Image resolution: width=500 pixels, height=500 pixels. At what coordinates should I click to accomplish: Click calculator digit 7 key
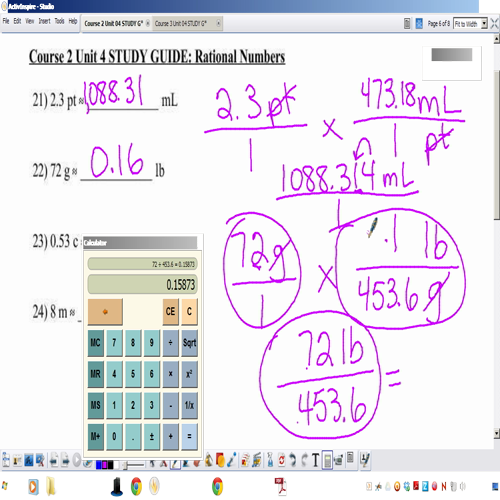pos(114,343)
